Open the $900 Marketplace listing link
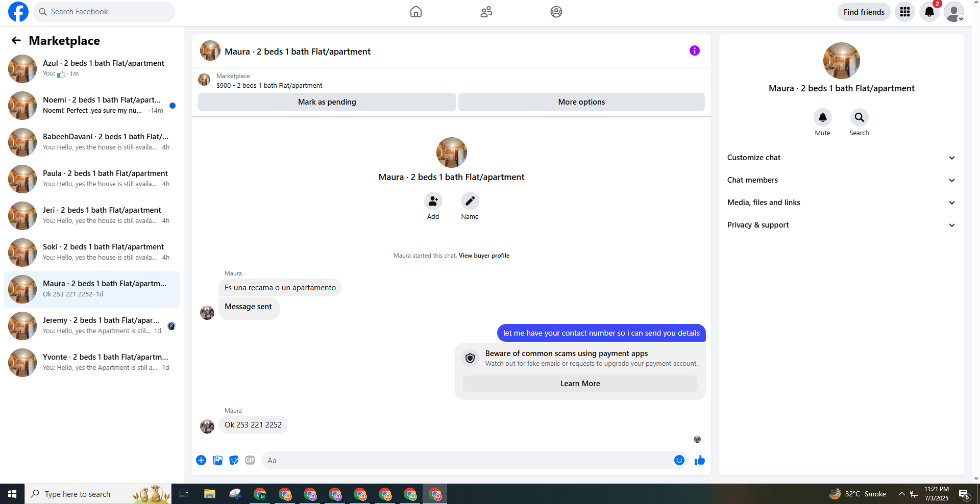Viewport: 980px width, 504px height. click(x=269, y=85)
